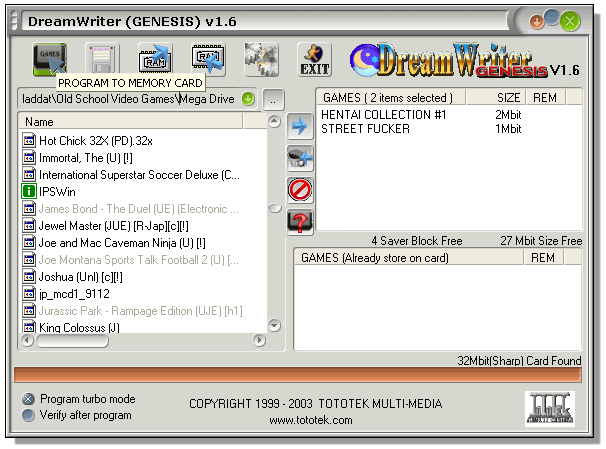This screenshot has height=449, width=606.
Task: Click the floppy disk save icon in toolbar
Action: [x=102, y=59]
